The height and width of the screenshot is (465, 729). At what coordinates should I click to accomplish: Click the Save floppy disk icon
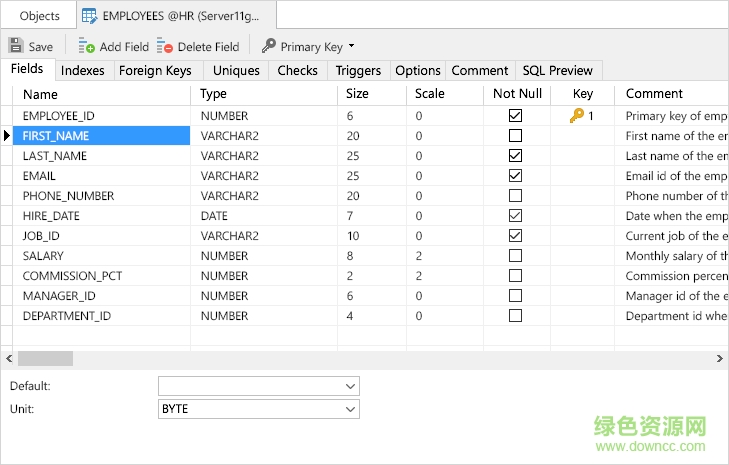coord(16,46)
